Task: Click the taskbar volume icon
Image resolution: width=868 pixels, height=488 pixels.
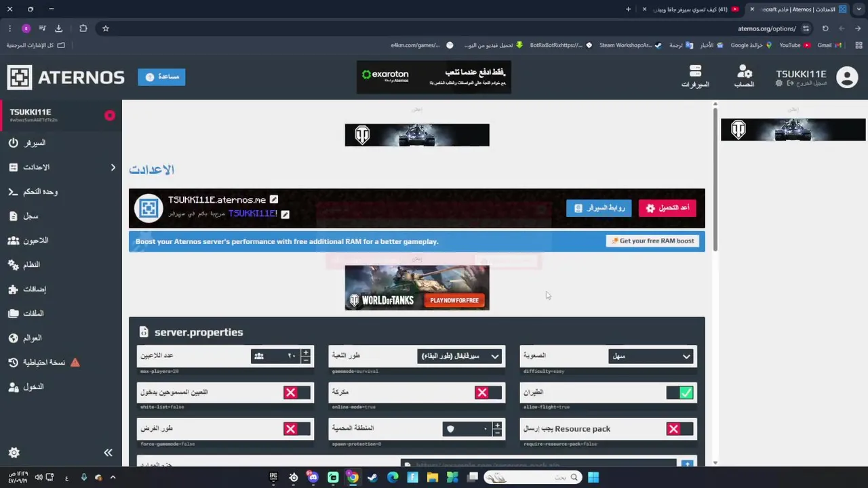Action: 39,478
